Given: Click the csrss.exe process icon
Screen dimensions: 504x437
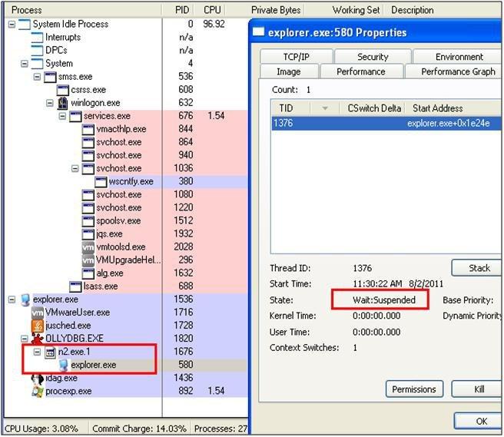Looking at the screenshot, I should point(63,90).
